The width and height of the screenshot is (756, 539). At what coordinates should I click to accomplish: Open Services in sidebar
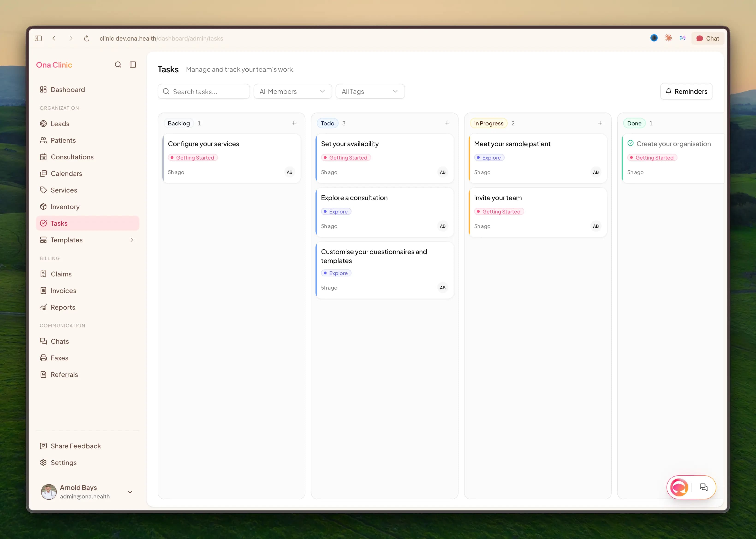pyautogui.click(x=88, y=190)
